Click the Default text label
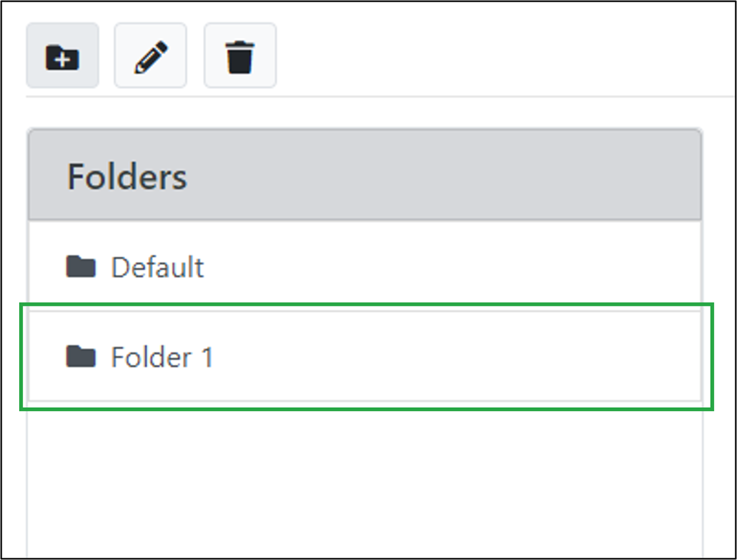Image resolution: width=737 pixels, height=560 pixels. pos(157,267)
